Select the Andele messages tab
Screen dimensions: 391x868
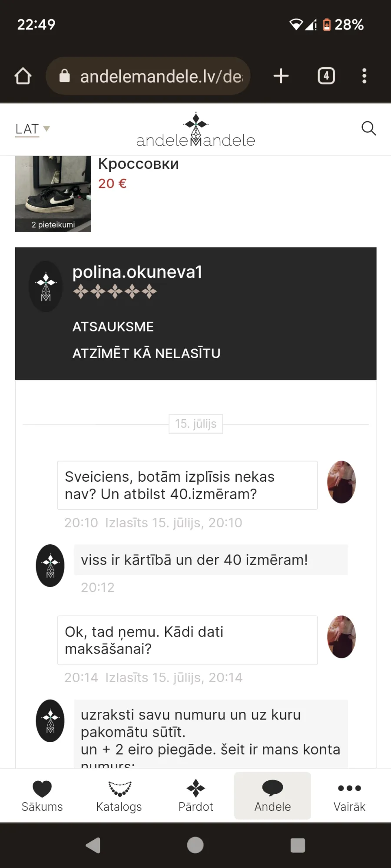(x=273, y=796)
